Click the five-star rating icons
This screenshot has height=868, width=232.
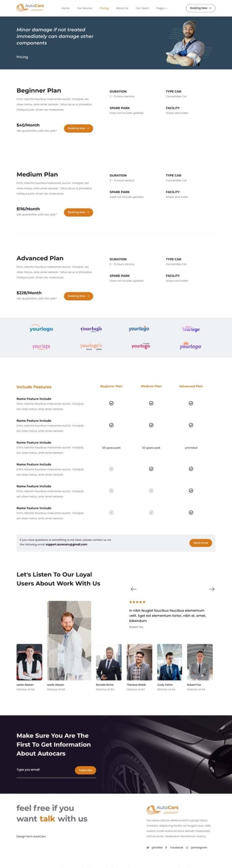(137, 602)
